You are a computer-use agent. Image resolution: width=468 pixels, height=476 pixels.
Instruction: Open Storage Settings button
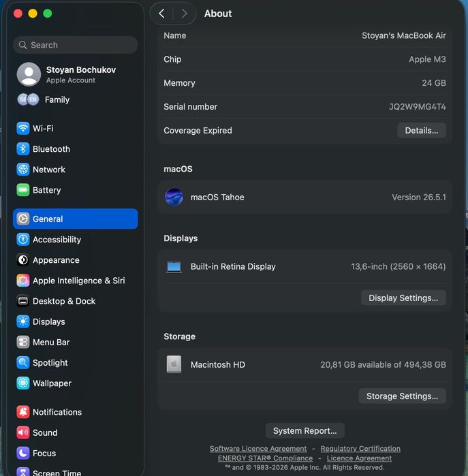pyautogui.click(x=402, y=396)
